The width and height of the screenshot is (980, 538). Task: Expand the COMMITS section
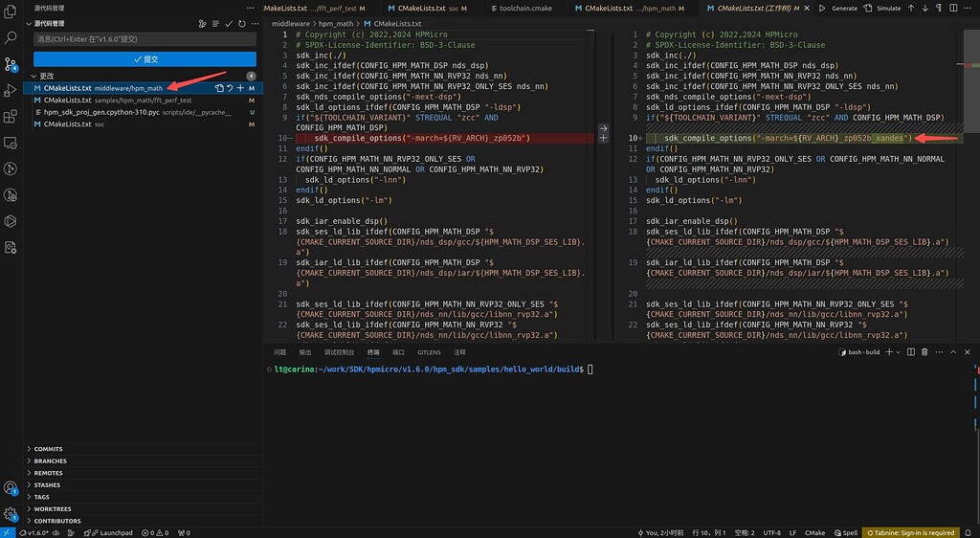tap(48, 449)
